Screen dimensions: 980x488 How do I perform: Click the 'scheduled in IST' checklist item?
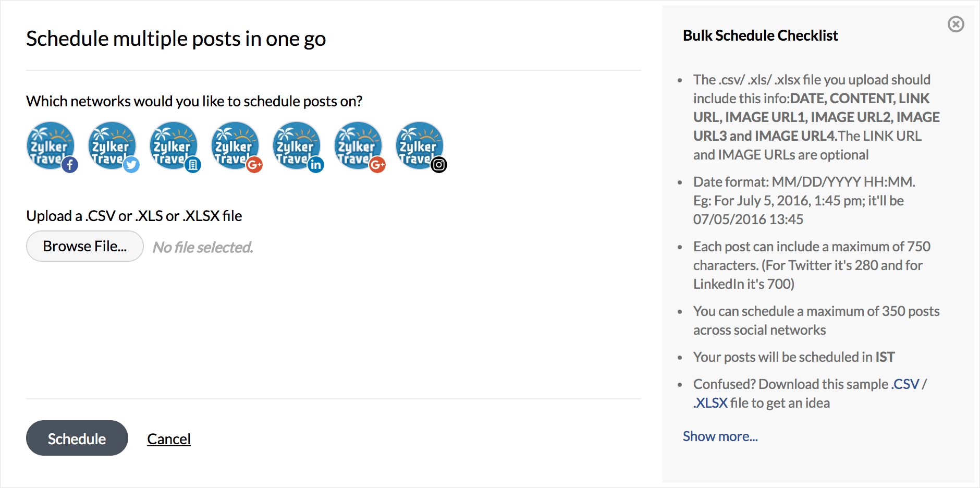pyautogui.click(x=793, y=357)
